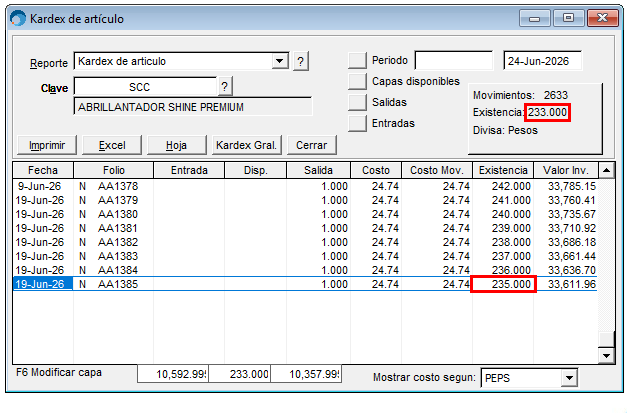Screen dimensions: 627x413
Task: Click the Valor Inv. value 33,611.96
Action: [572, 284]
